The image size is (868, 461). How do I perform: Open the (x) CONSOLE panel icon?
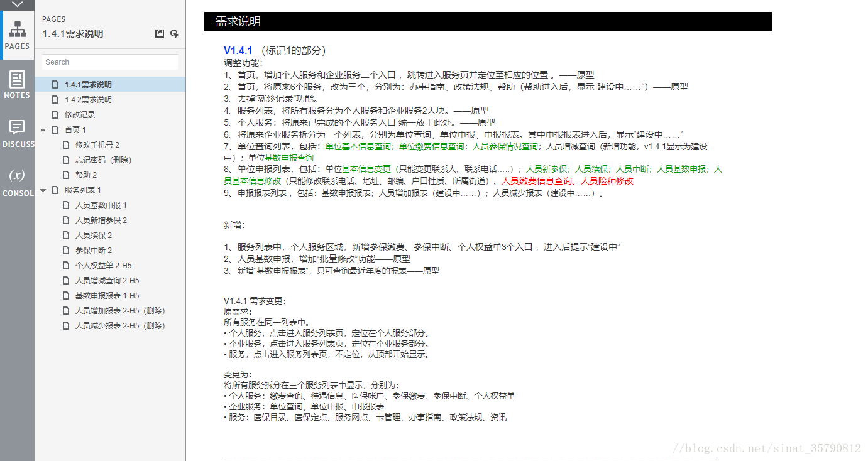click(x=17, y=174)
